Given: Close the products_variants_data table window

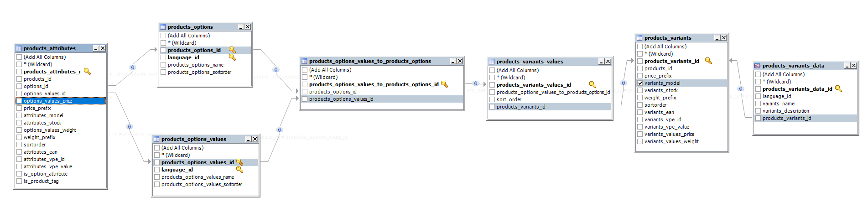Looking at the screenshot, I should [x=854, y=66].
